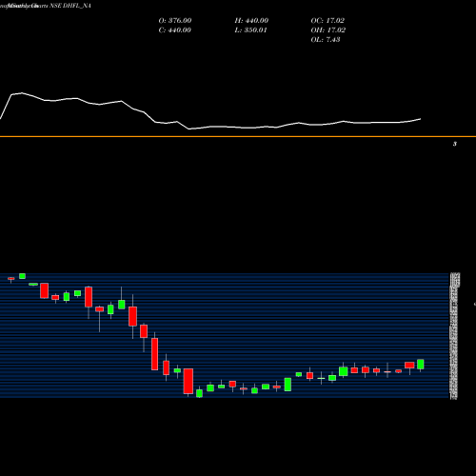Click the OL: 7.43 percentage reading
This screenshot has width=476, height=476.
coord(326,40)
